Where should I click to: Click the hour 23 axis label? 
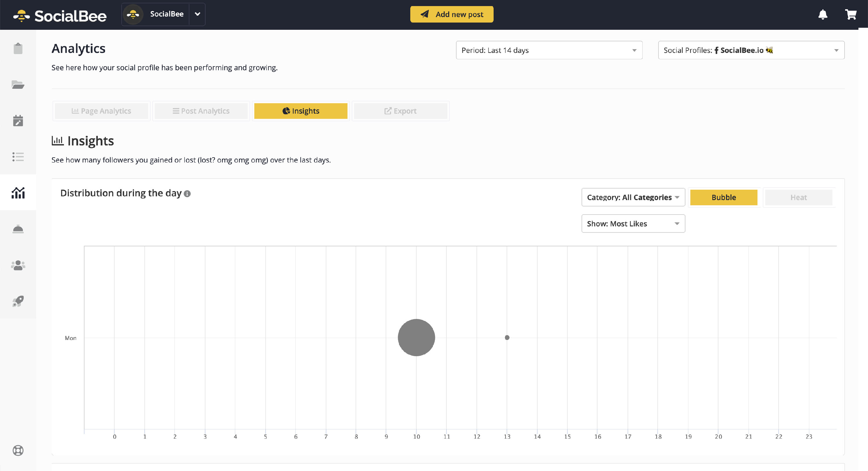(808, 436)
